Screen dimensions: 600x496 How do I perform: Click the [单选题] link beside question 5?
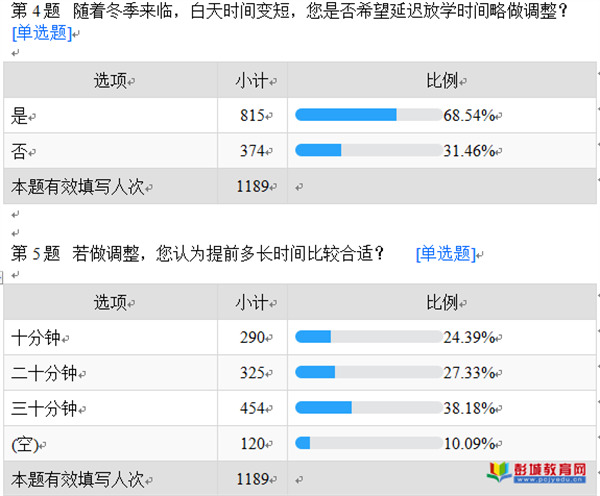tap(444, 254)
